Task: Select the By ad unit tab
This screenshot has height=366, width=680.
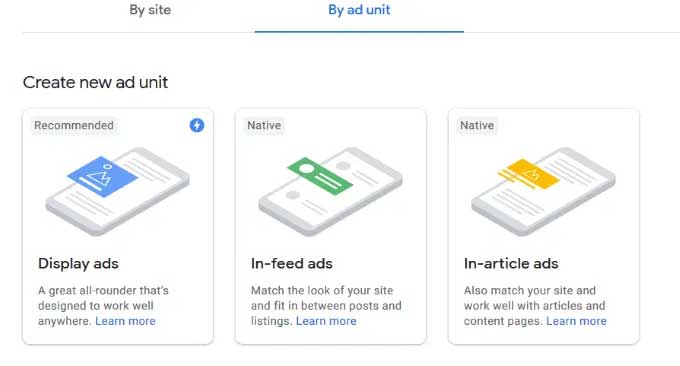Action: [359, 10]
